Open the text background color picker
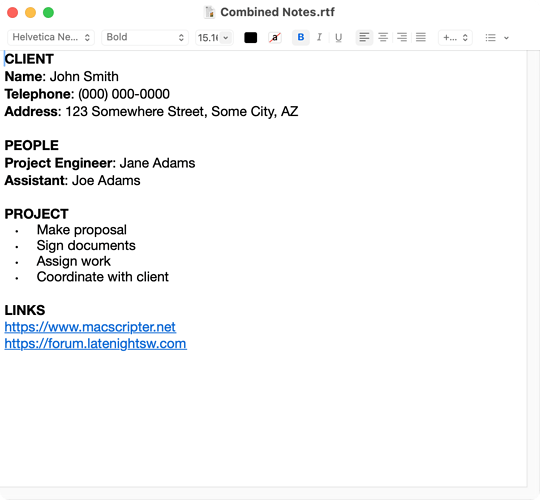540x500 pixels. click(x=275, y=38)
